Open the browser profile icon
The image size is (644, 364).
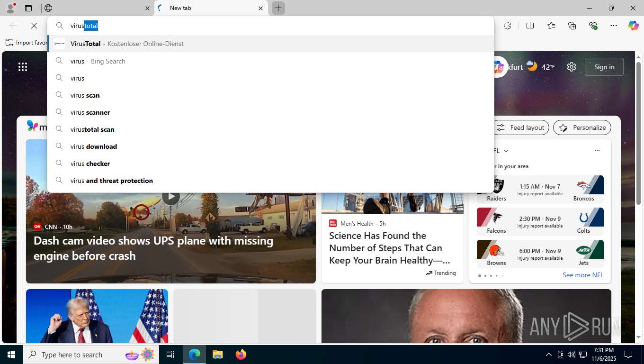click(x=10, y=8)
